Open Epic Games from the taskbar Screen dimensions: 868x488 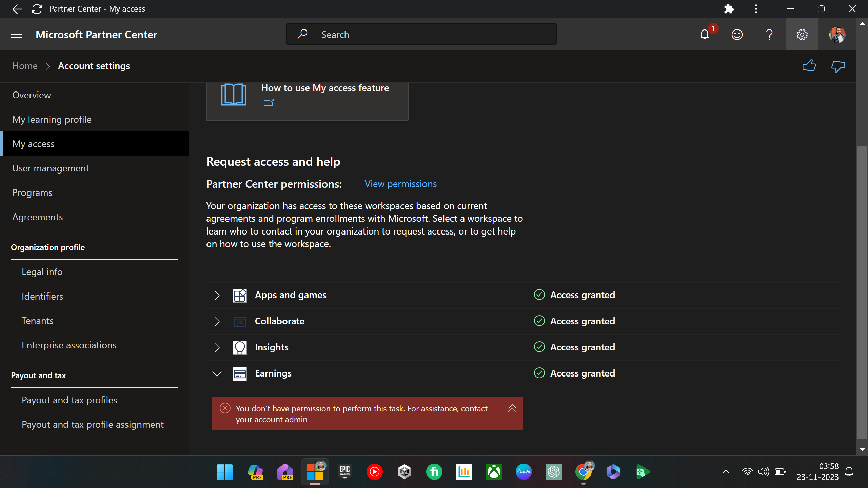(x=345, y=472)
